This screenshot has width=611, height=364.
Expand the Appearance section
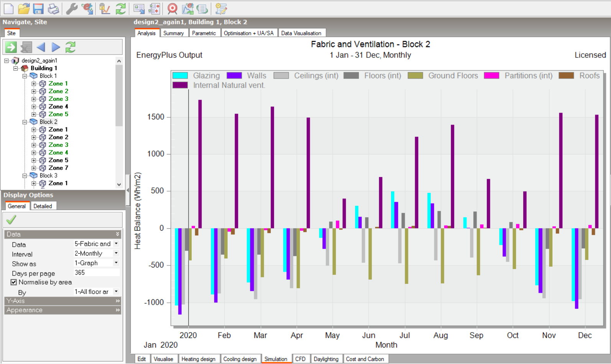[x=63, y=310]
